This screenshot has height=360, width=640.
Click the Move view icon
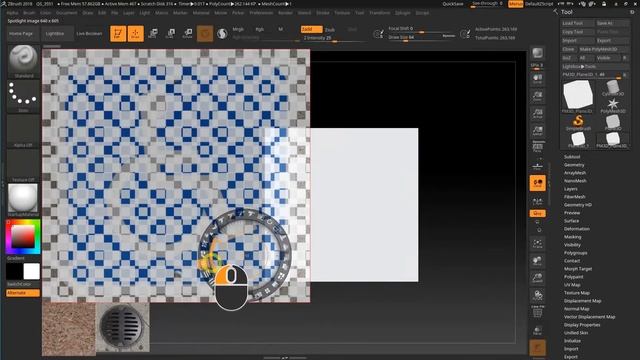538,261
